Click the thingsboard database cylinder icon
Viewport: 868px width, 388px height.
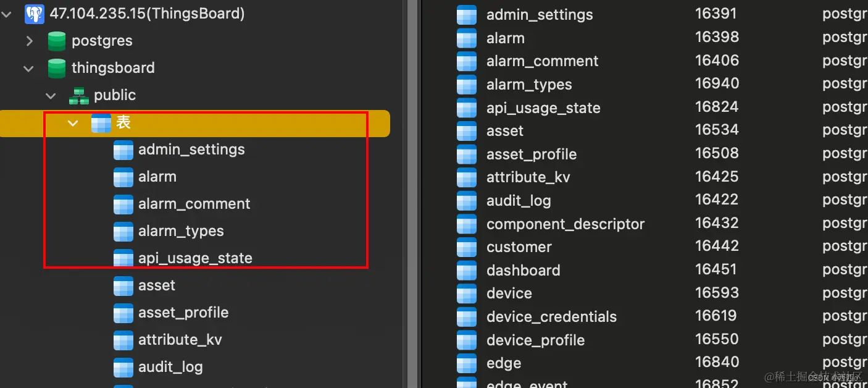pos(57,68)
